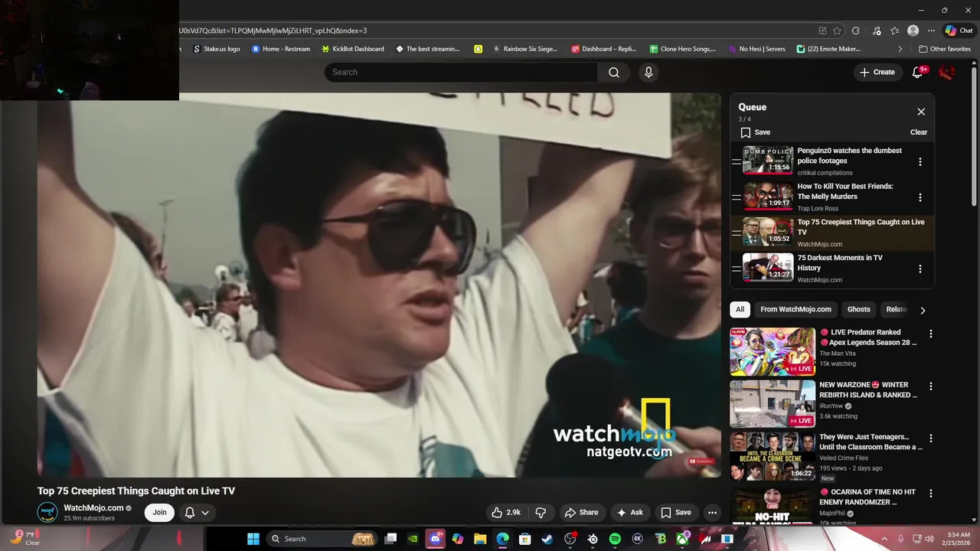
Task: Open Copilot Chat in Edge
Action: point(959,31)
